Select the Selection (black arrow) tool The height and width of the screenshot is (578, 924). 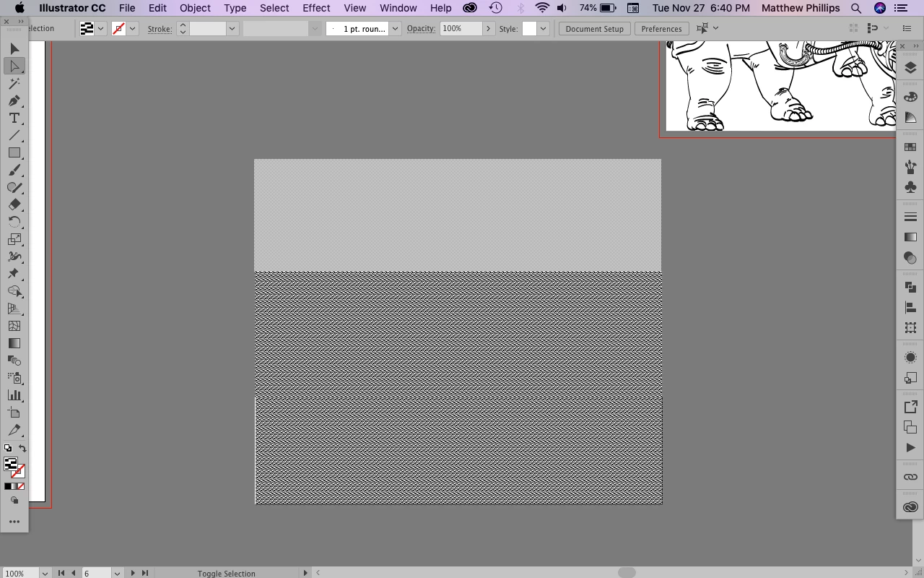(x=14, y=48)
